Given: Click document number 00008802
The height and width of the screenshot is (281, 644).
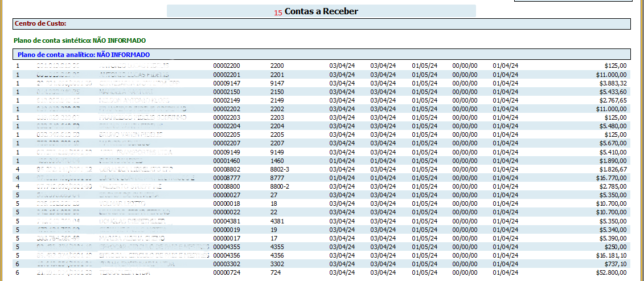Looking at the screenshot, I should [x=226, y=169].
